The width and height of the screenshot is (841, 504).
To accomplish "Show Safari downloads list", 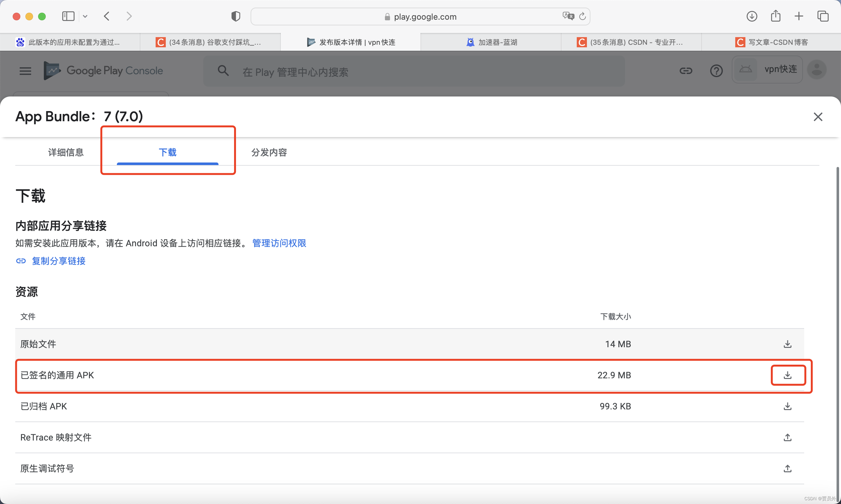I will pyautogui.click(x=752, y=16).
